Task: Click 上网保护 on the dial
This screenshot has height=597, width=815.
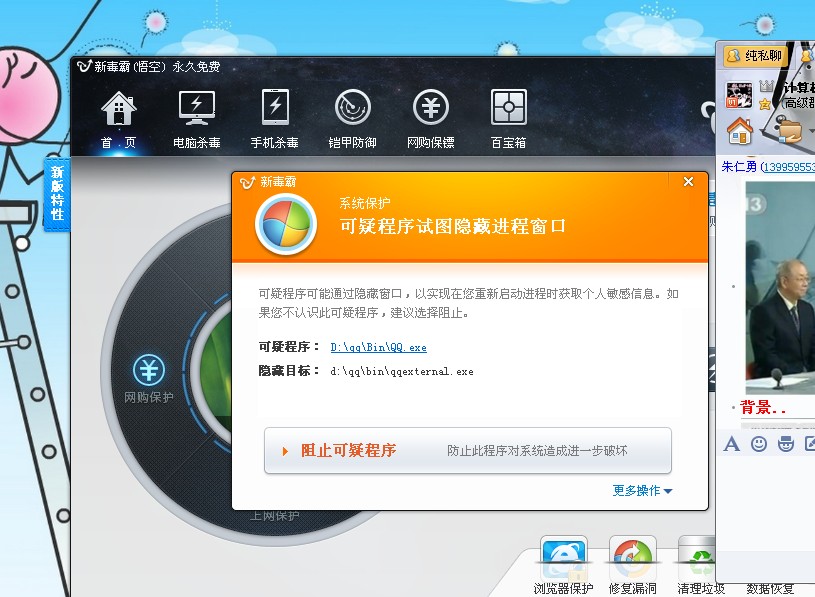Action: click(x=274, y=515)
